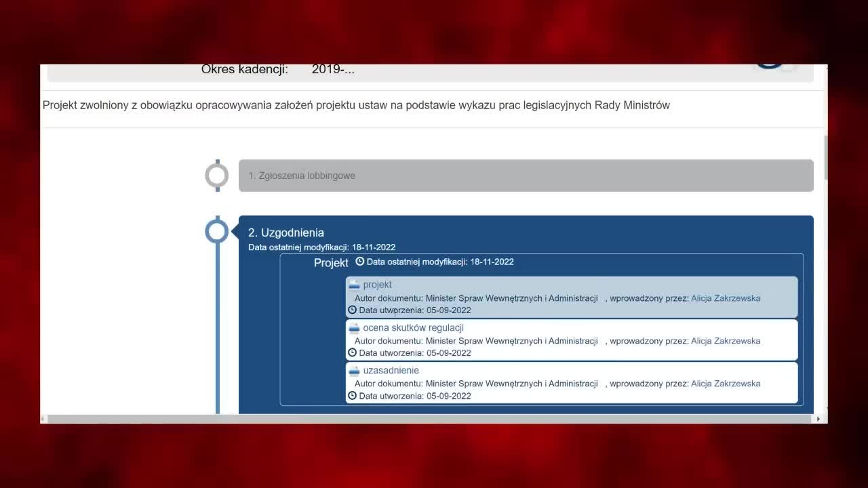Click clock icon under ocena skutków regulacji
Screen dimensions: 868x488
tap(352, 352)
